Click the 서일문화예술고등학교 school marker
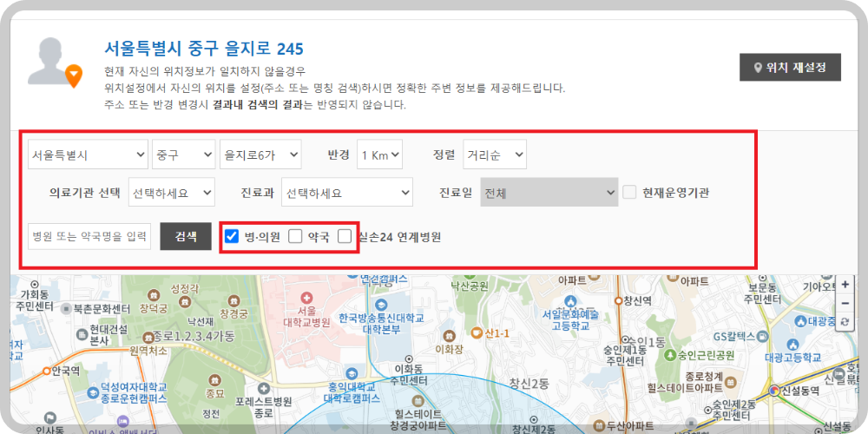The height and width of the screenshot is (434, 868). [571, 300]
